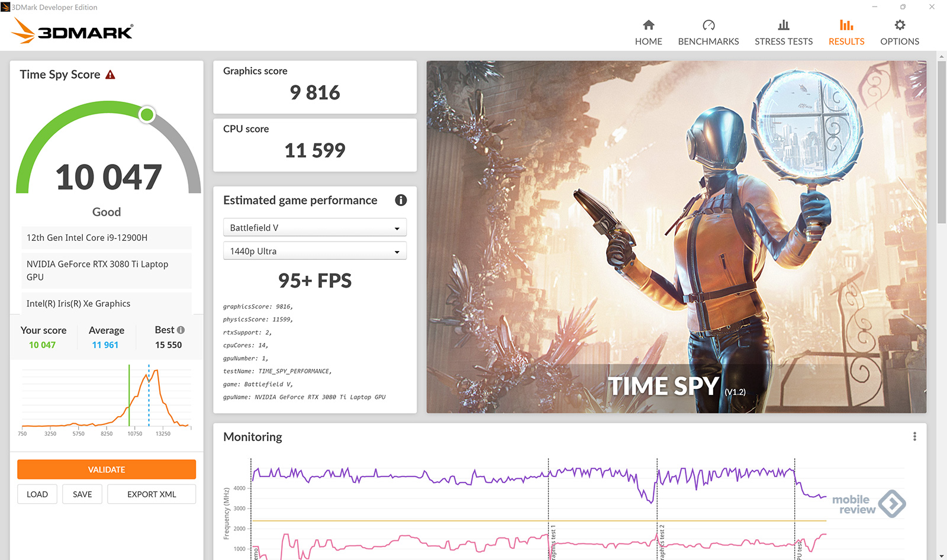
Task: Select the STRESS TESTS menu label
Action: (x=784, y=41)
